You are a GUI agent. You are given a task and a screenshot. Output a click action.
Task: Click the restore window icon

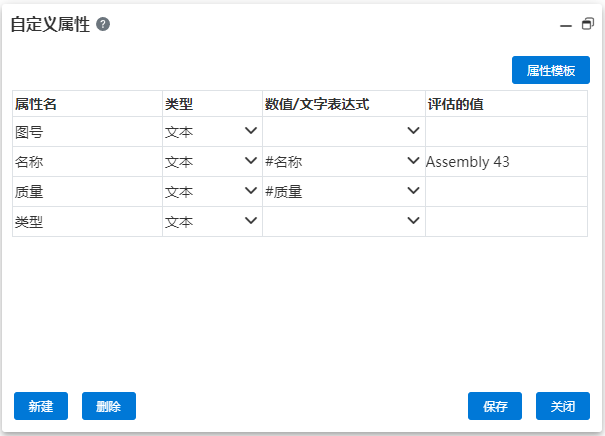(x=588, y=24)
